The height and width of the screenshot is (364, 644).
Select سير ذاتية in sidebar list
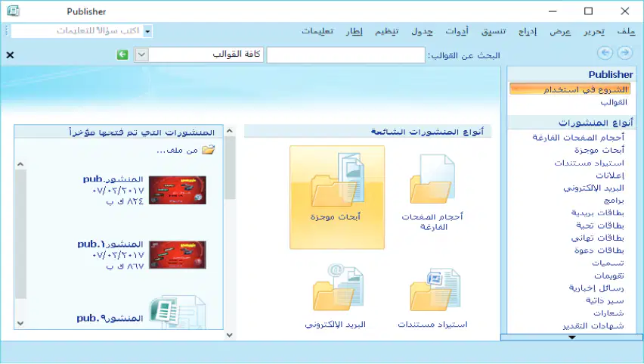(x=605, y=300)
